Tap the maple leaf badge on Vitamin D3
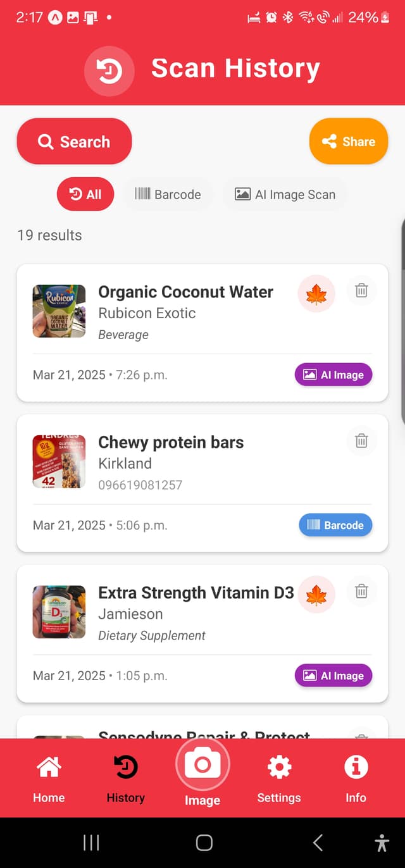 (316, 595)
